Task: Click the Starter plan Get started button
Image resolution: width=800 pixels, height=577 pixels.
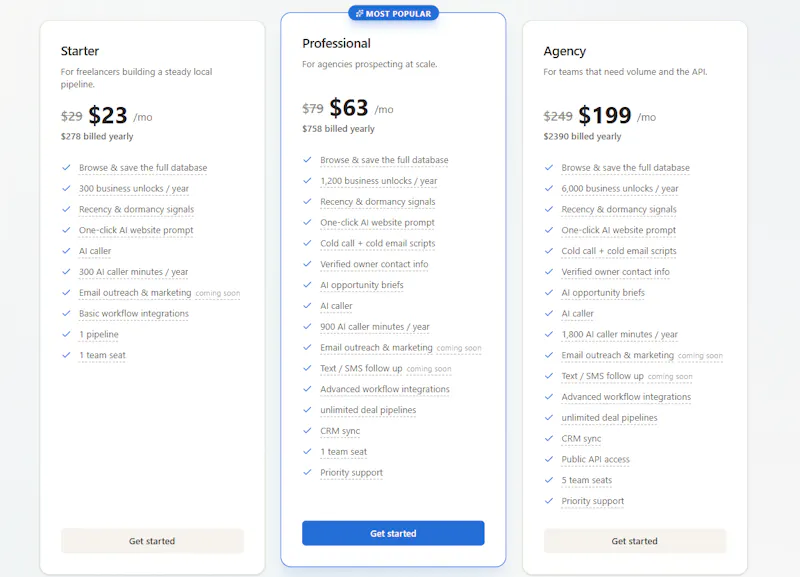Action: (152, 541)
